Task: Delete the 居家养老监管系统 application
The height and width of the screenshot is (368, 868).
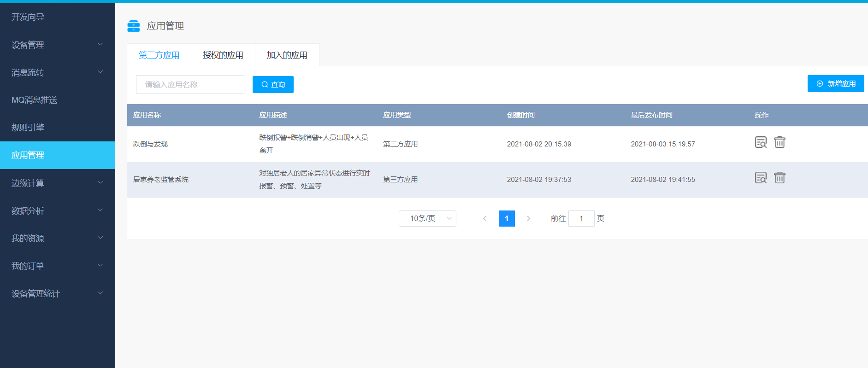Action: coord(779,177)
